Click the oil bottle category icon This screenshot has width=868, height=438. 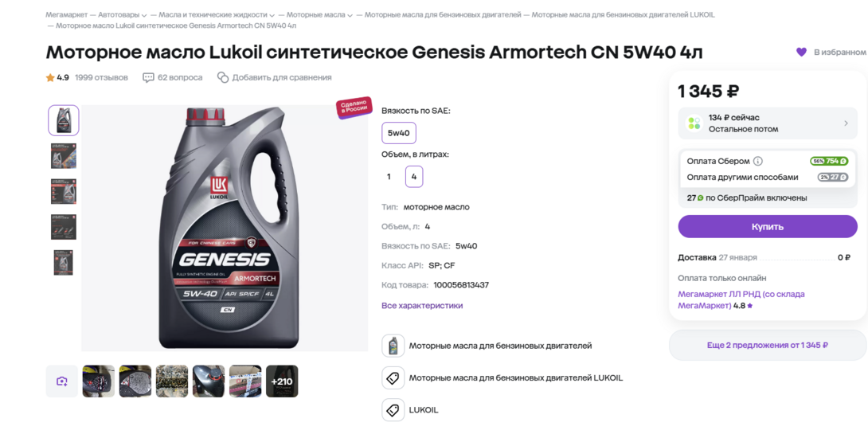click(x=393, y=346)
